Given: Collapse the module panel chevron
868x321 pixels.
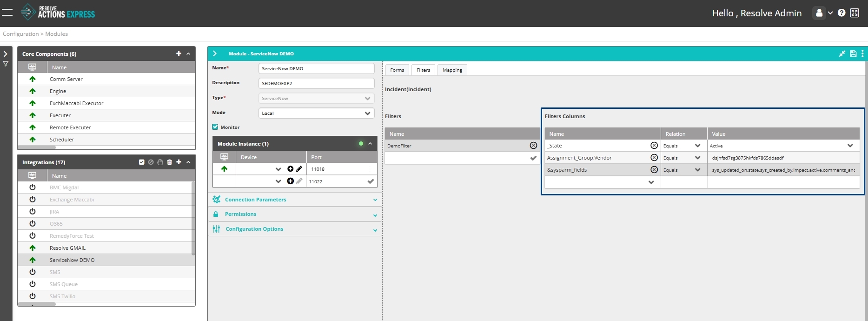Looking at the screenshot, I should tap(215, 53).
